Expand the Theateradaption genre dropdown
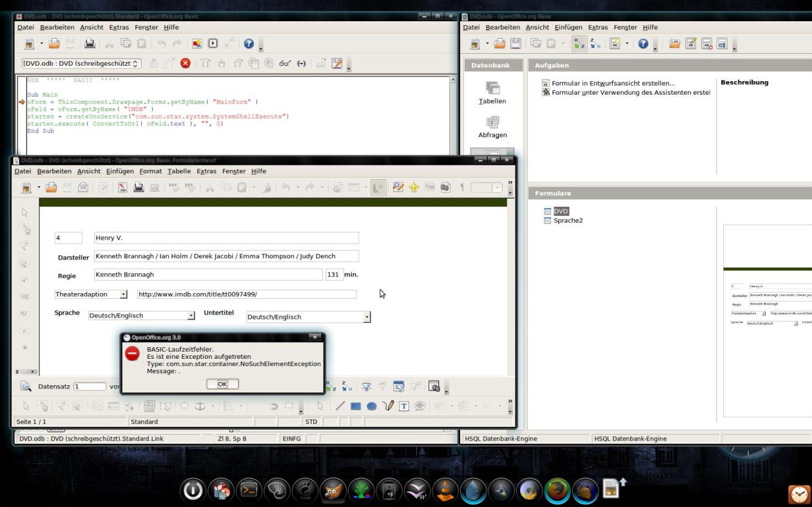This screenshot has height=507, width=812. [x=123, y=294]
